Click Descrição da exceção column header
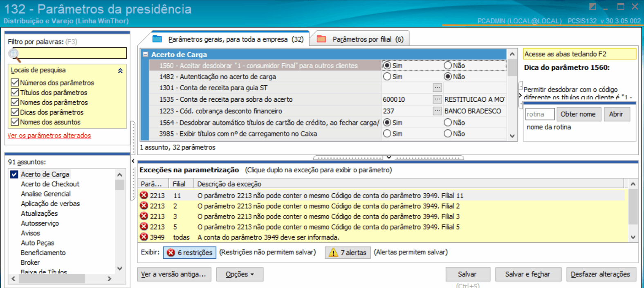Viewport: 644px width, 288px height. tap(409, 184)
